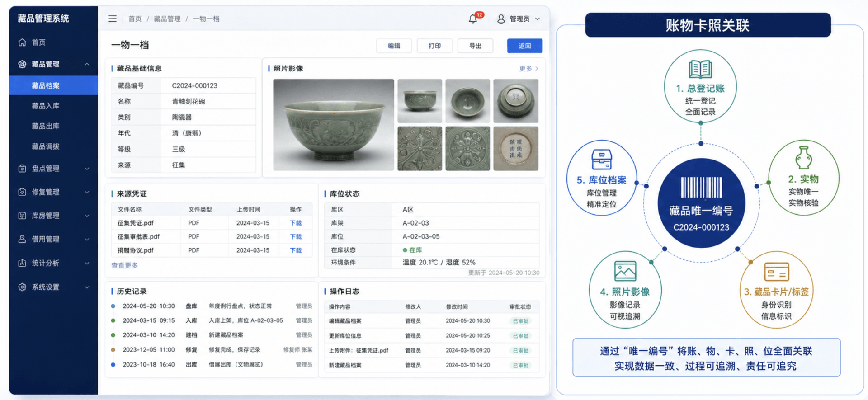The width and height of the screenshot is (868, 400).
Task: Download 征集凭证.pdf
Action: click(296, 223)
